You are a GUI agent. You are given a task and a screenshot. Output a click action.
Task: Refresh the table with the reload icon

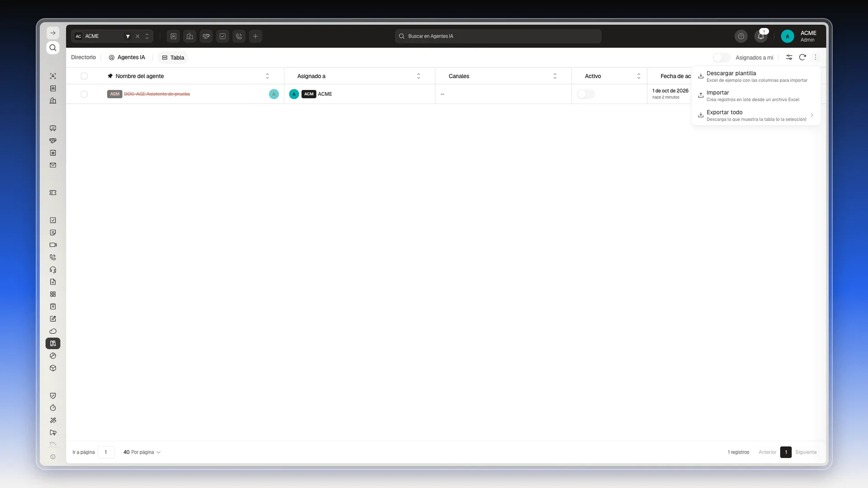click(x=802, y=57)
